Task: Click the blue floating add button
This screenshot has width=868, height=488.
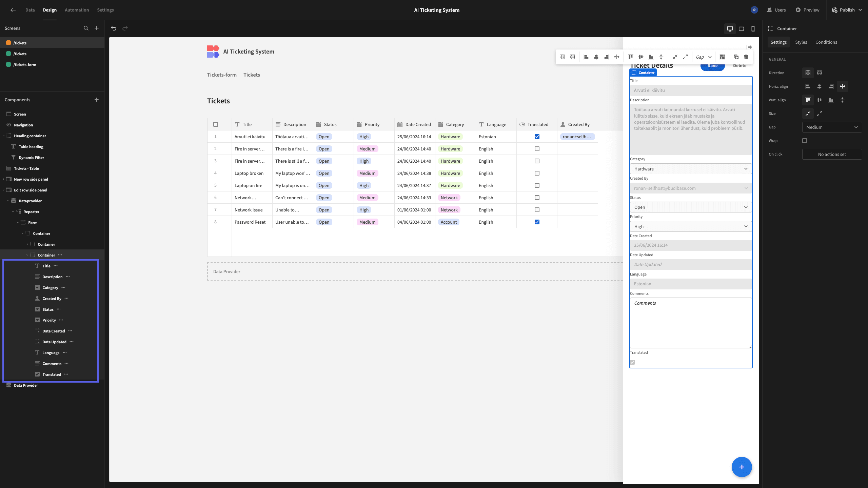Action: (742, 467)
